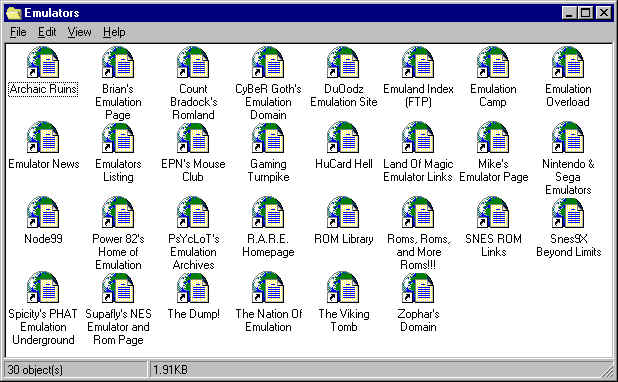Maximize the Emulators window

click(x=586, y=13)
